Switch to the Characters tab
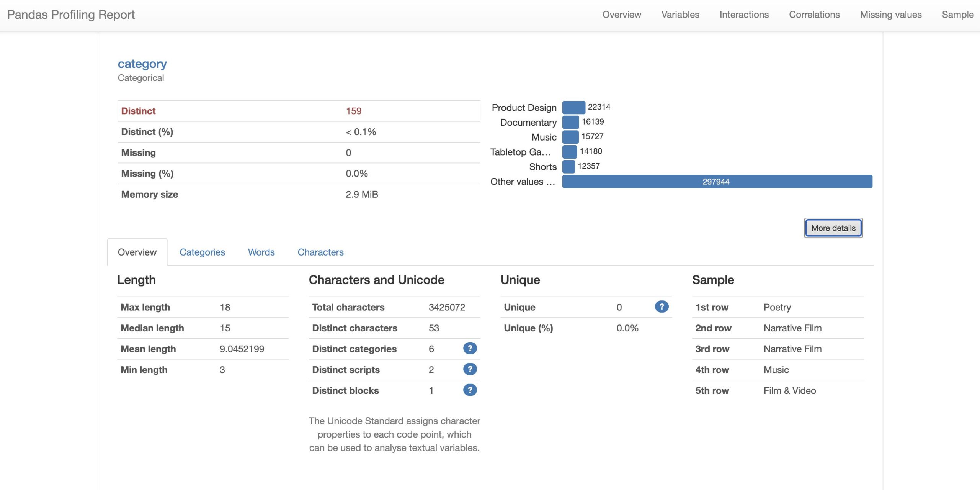 pos(320,252)
